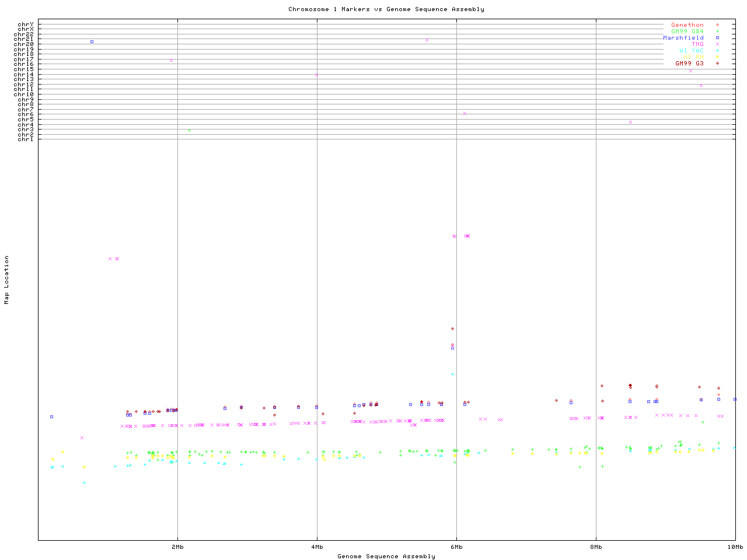Image resolution: width=747 pixels, height=560 pixels.
Task: Click the Genome Sequence Assembly x-axis title
Action: [x=386, y=556]
